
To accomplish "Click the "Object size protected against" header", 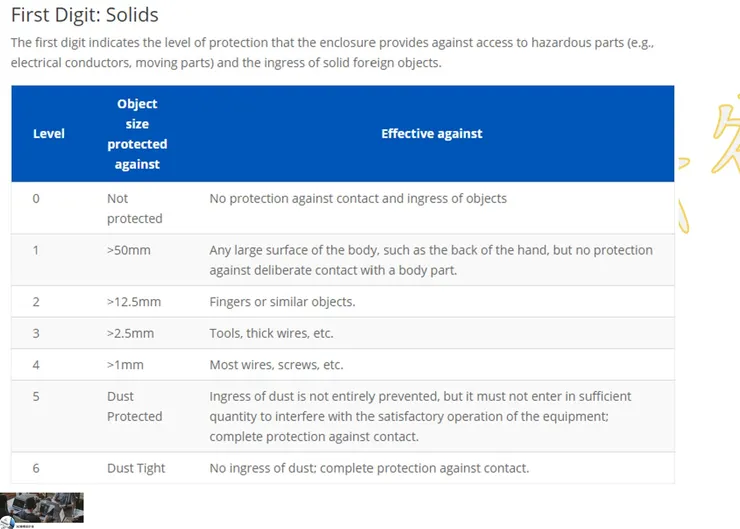I will (x=137, y=134).
